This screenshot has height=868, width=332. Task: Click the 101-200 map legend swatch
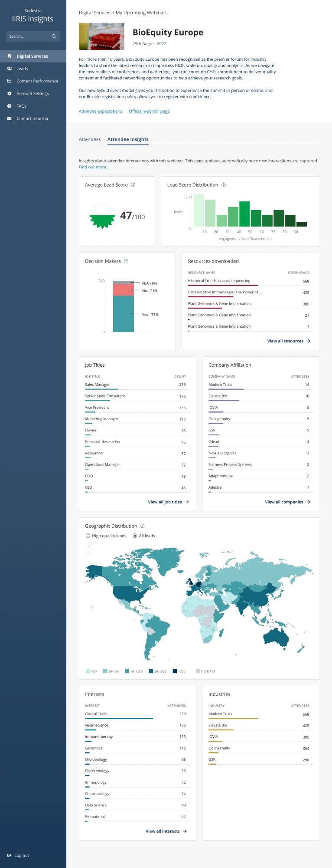(x=127, y=671)
